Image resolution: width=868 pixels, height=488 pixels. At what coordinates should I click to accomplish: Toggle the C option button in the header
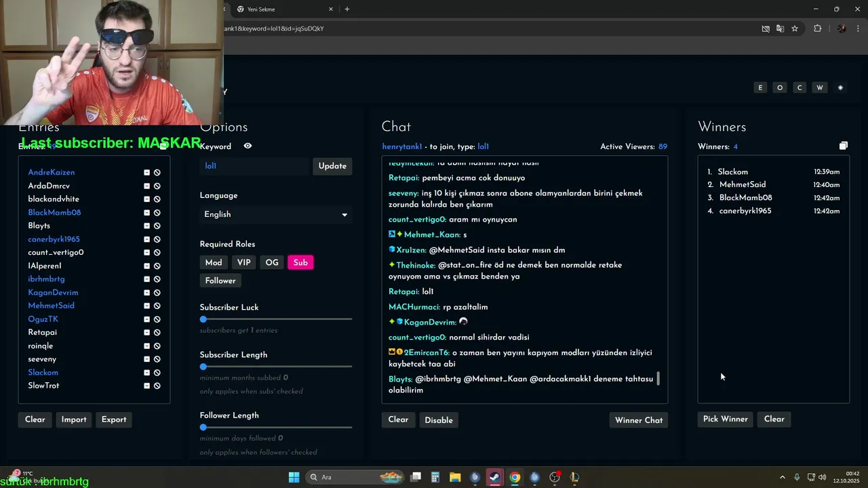[800, 87]
